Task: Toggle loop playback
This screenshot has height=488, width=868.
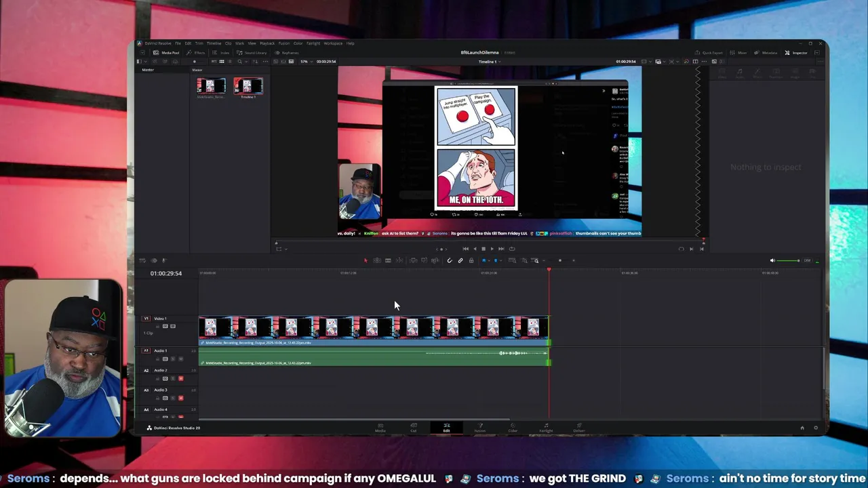Action: 512,249
